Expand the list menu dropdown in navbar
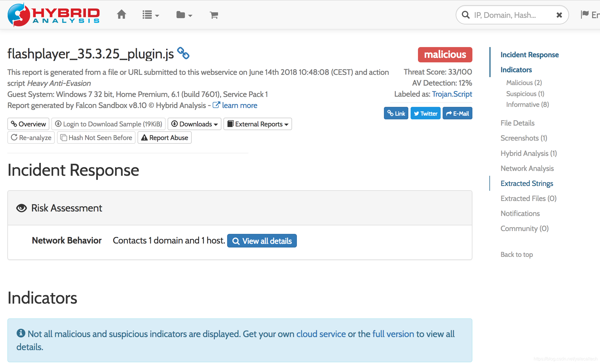The width and height of the screenshot is (600, 364). coord(151,15)
